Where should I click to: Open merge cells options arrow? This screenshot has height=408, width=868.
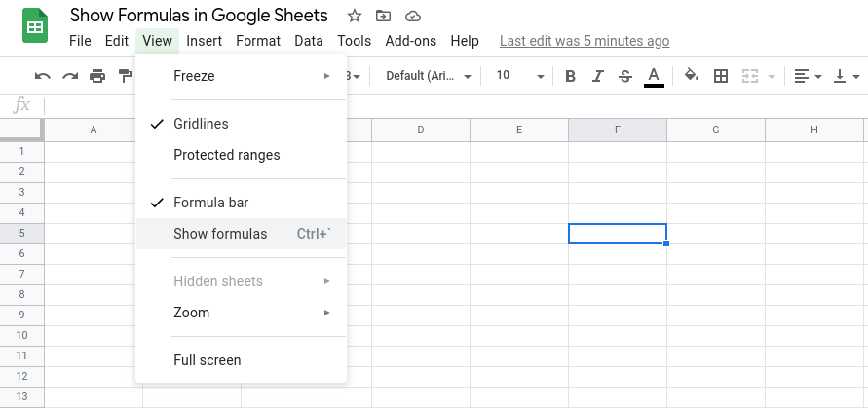(772, 76)
